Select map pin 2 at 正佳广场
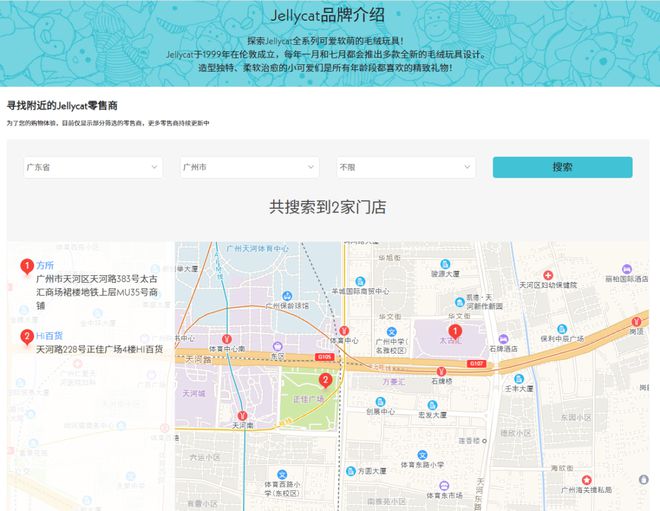 tap(325, 381)
